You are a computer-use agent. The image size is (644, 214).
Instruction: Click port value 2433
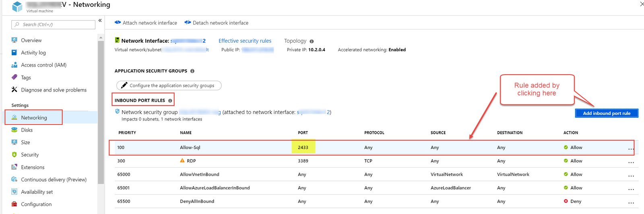click(x=303, y=148)
